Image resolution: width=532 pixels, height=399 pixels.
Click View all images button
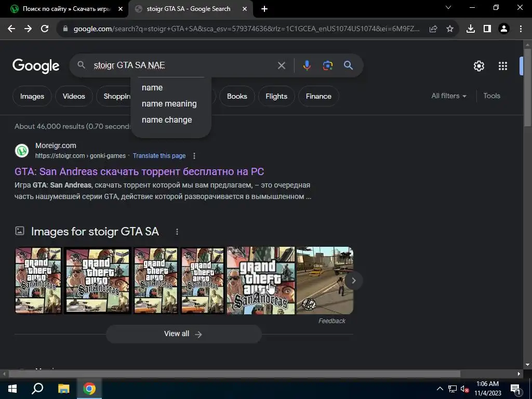point(183,334)
